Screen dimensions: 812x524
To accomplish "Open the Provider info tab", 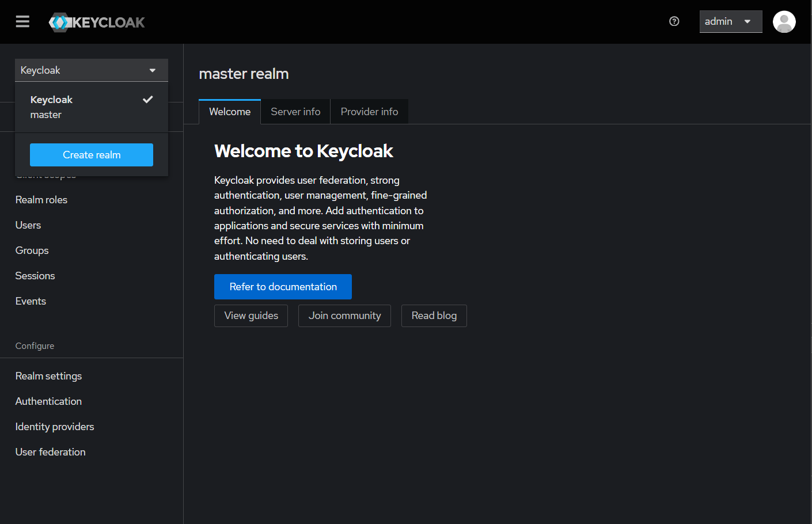I will point(369,111).
